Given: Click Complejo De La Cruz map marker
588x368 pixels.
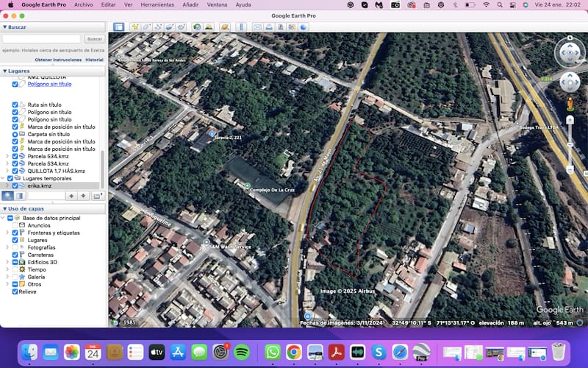Looking at the screenshot, I should [x=248, y=185].
